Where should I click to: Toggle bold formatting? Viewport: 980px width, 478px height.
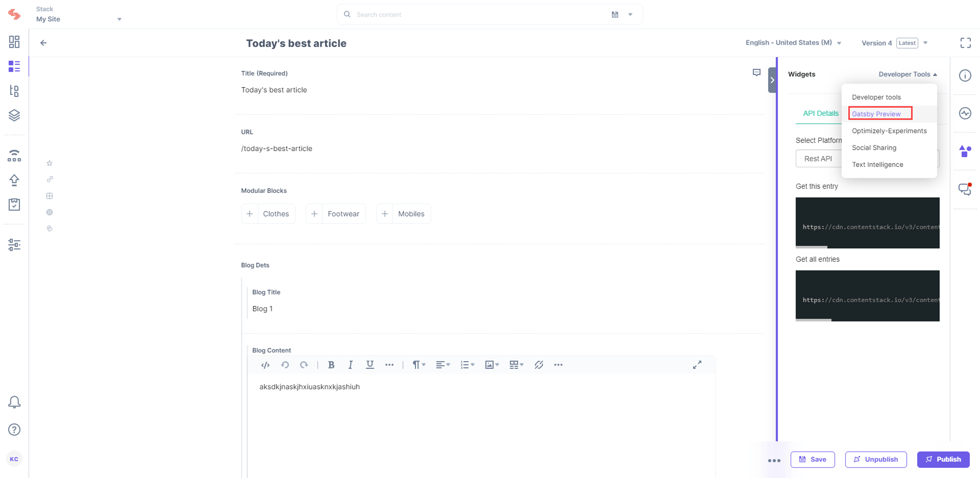331,365
